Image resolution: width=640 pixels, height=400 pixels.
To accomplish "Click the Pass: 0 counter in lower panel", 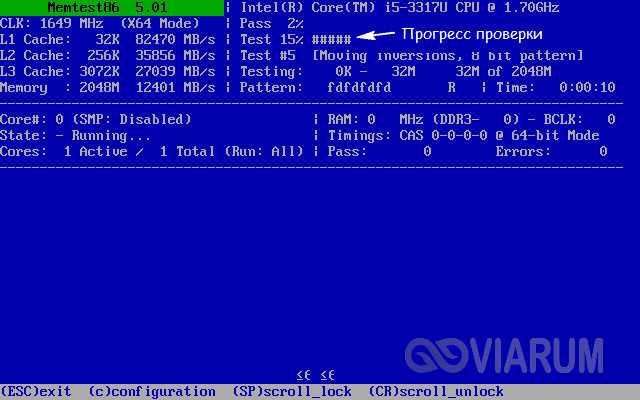I will 379,151.
